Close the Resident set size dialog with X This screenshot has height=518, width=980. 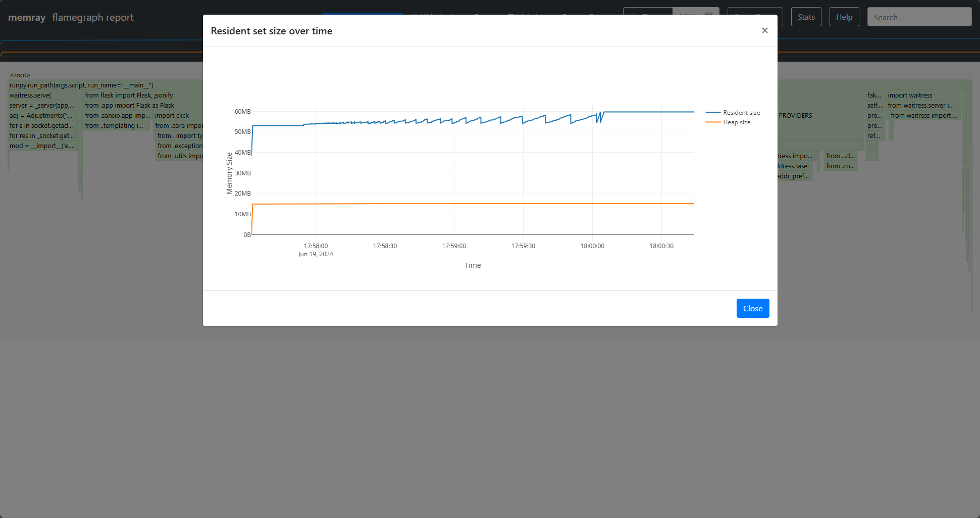tap(764, 31)
